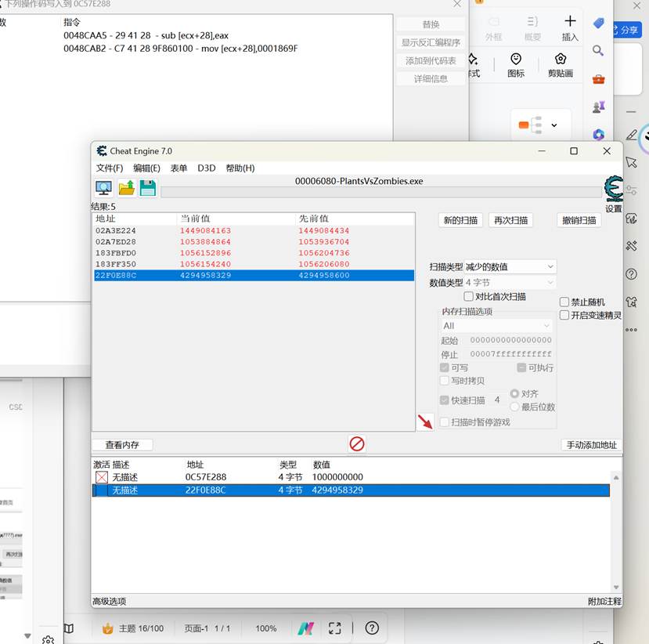Click the question mark icon on right edge
The image size is (649, 644).
[631, 274]
